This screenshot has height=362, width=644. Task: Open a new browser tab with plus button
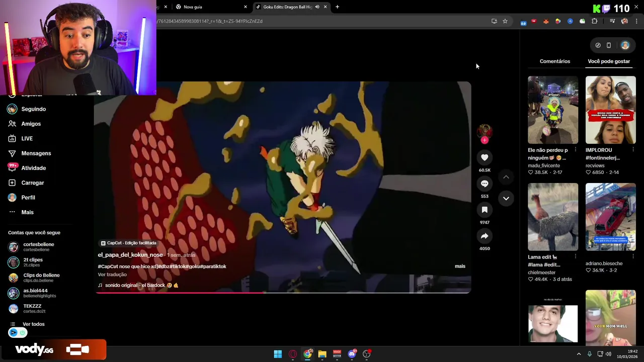[x=337, y=7]
